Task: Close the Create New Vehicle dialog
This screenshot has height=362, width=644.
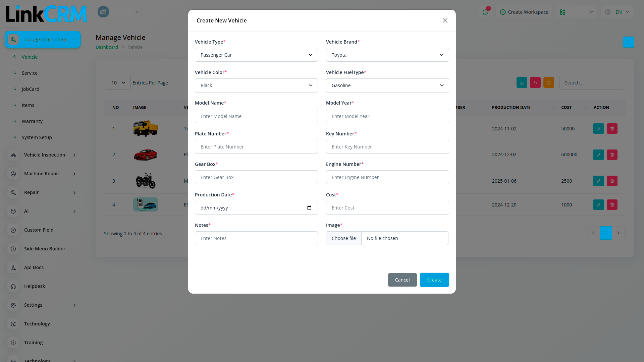Action: pos(445,21)
